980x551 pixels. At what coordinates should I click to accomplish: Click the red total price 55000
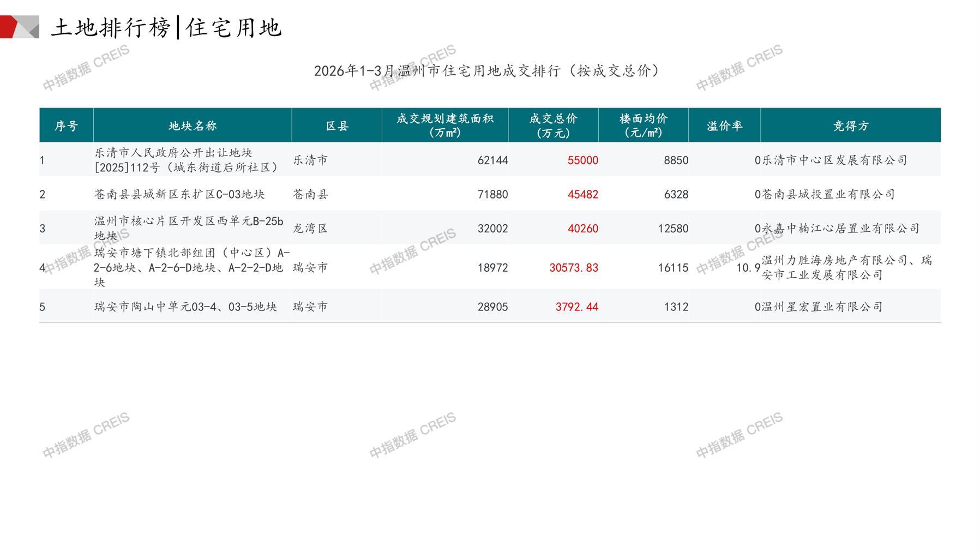tap(582, 160)
